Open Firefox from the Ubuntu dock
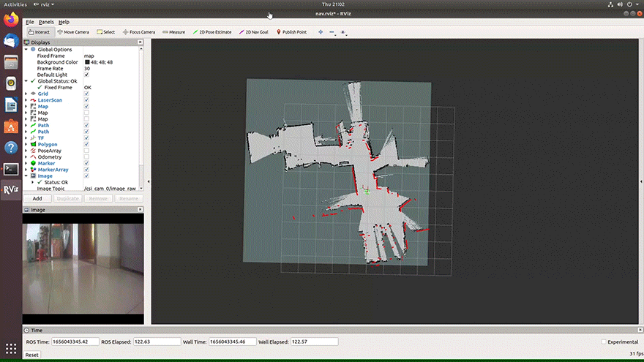This screenshot has width=644, height=362. click(x=11, y=20)
